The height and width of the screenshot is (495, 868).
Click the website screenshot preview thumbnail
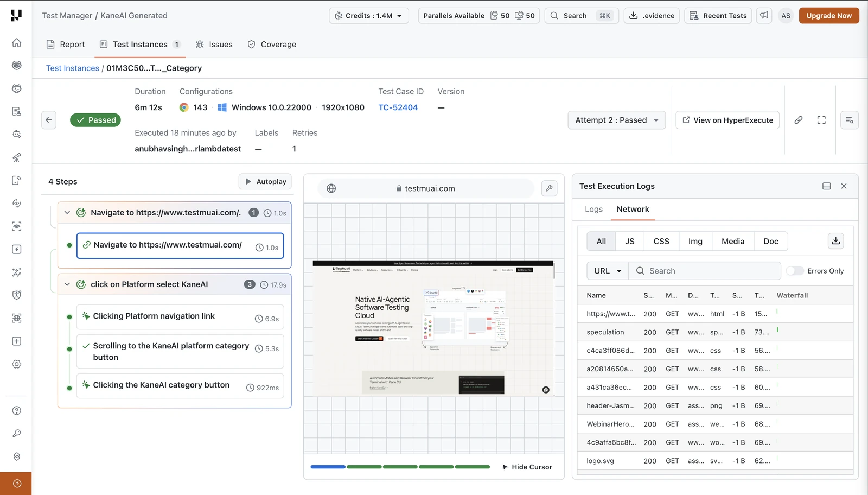tap(433, 327)
